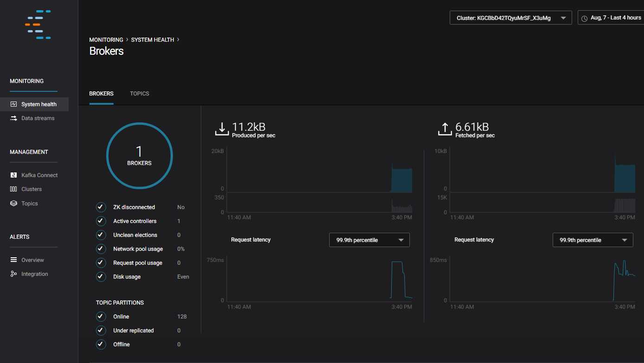Go to MONITORING breadcrumb link
The width and height of the screenshot is (644, 363).
point(106,40)
